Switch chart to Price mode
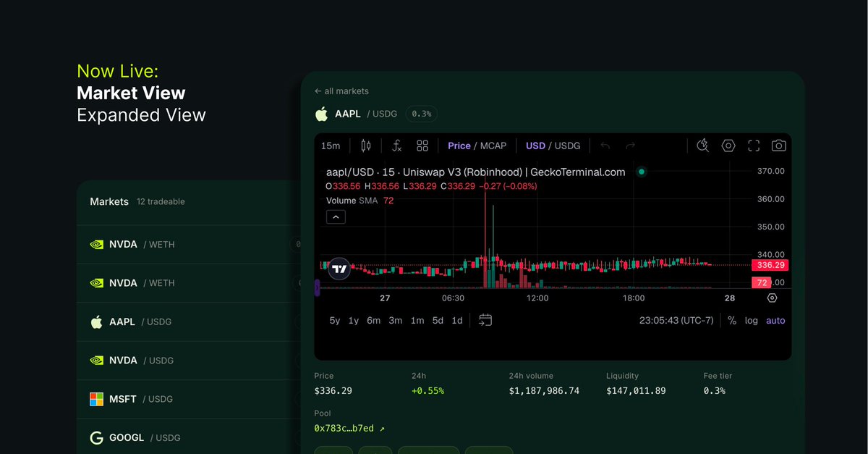This screenshot has height=454, width=868. tap(459, 146)
